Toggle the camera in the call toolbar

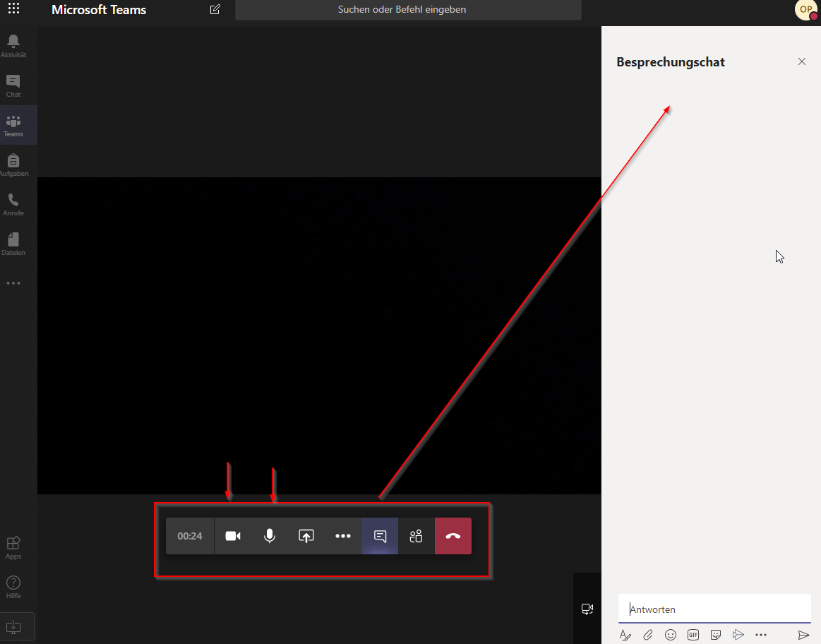click(233, 536)
